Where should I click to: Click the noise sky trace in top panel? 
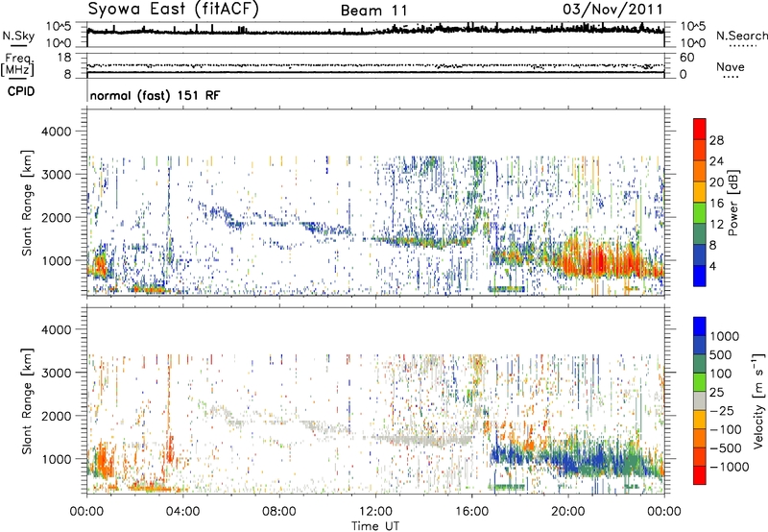click(375, 32)
